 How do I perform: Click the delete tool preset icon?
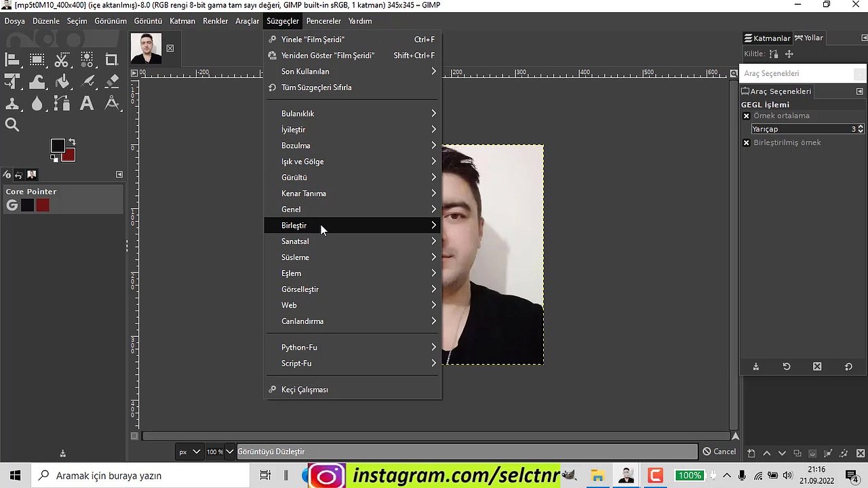(817, 367)
